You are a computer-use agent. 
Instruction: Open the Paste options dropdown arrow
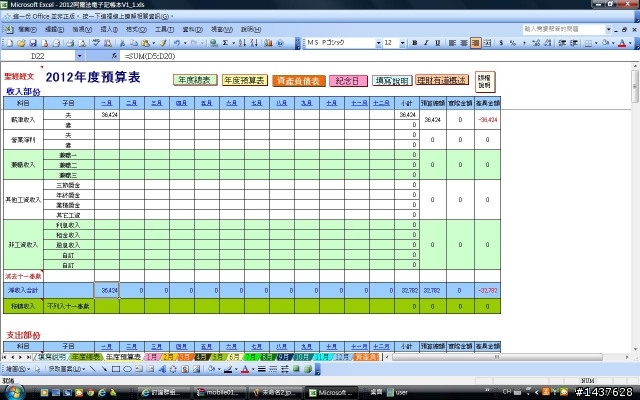click(x=153, y=43)
